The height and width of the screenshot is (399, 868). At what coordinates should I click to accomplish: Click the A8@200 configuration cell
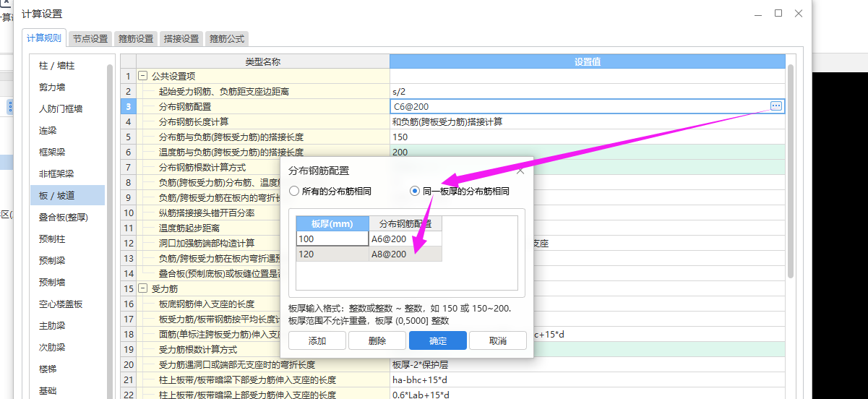click(x=405, y=254)
